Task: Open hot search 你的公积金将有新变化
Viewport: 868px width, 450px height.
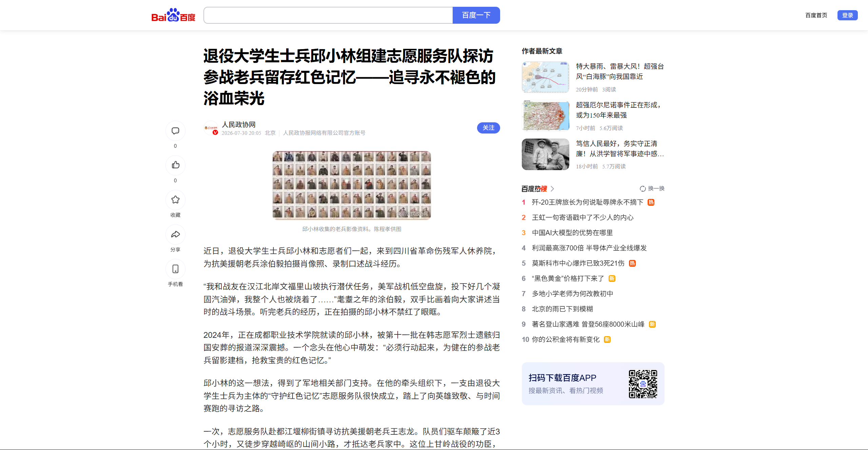Action: click(x=566, y=340)
